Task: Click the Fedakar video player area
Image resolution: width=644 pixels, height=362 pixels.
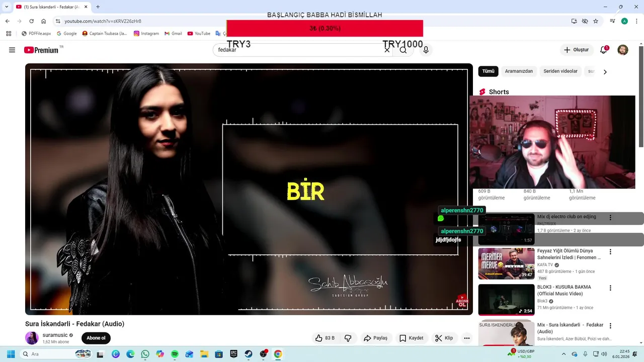Action: point(249,189)
